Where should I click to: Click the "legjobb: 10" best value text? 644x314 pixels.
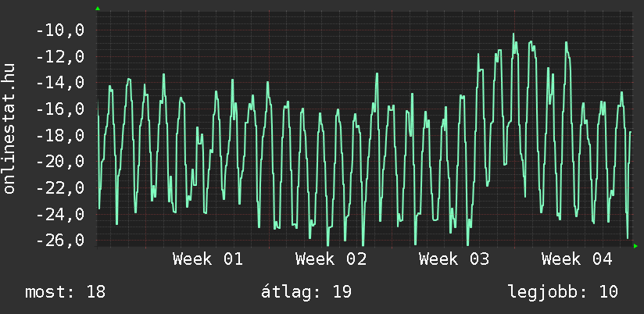tap(563, 292)
